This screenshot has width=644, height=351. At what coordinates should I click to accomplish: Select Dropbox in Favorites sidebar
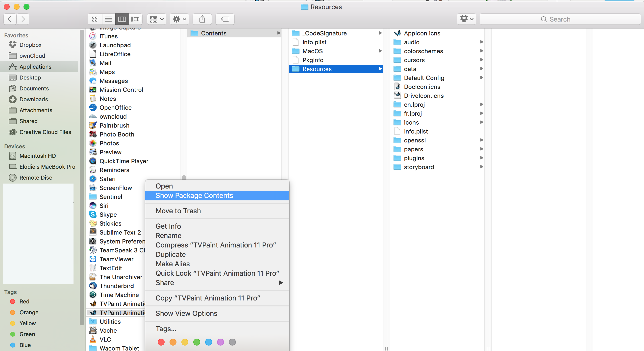coord(39,45)
